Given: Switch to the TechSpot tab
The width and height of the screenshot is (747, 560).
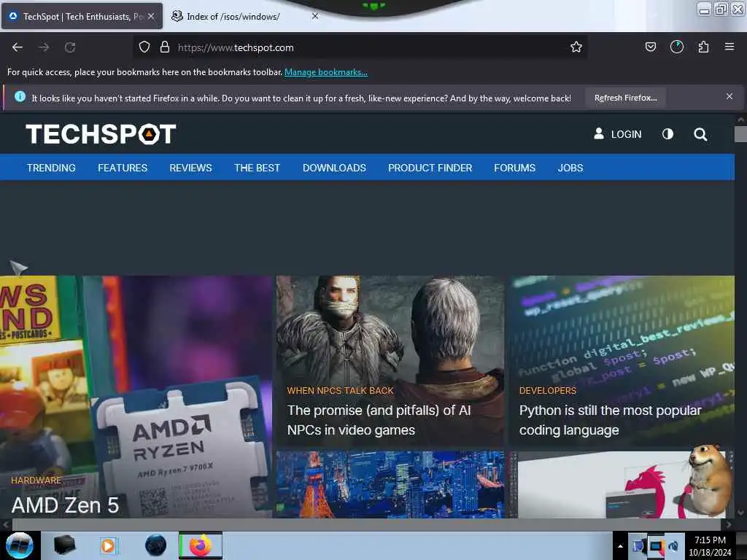Looking at the screenshot, I should coord(82,16).
